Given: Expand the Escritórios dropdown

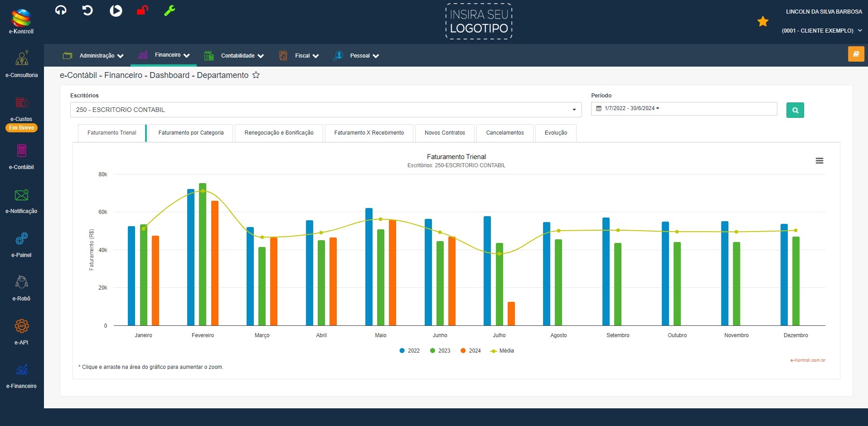Looking at the screenshot, I should coord(325,110).
